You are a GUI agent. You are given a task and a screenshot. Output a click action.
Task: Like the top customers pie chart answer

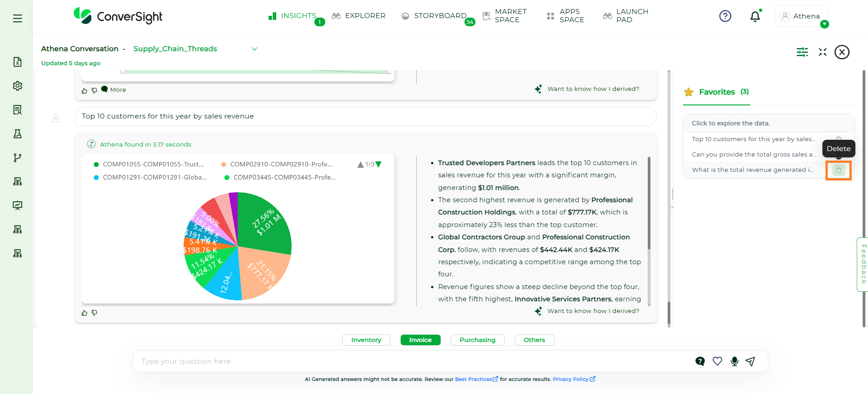(x=84, y=313)
